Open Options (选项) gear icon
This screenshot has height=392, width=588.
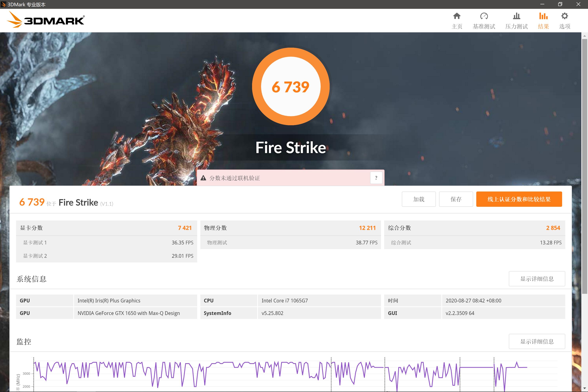pyautogui.click(x=564, y=16)
